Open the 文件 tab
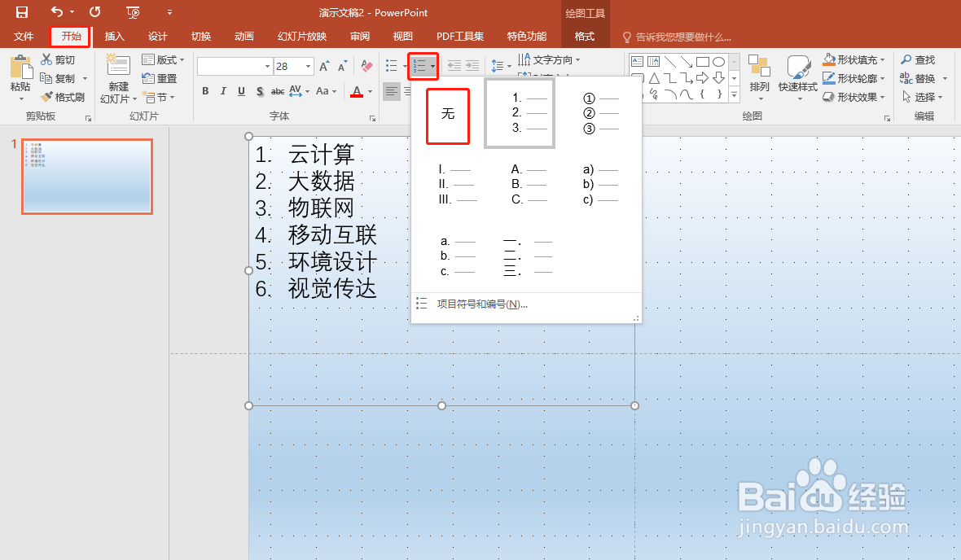 pyautogui.click(x=24, y=36)
